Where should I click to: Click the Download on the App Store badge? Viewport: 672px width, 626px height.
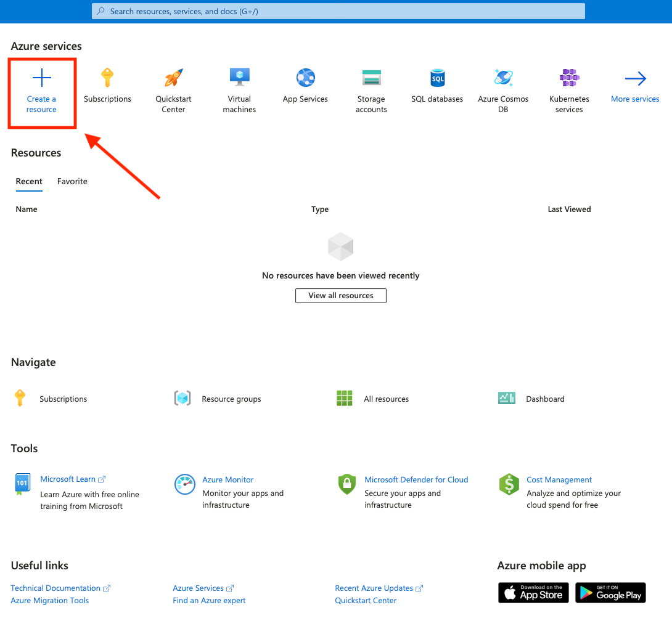click(x=533, y=593)
